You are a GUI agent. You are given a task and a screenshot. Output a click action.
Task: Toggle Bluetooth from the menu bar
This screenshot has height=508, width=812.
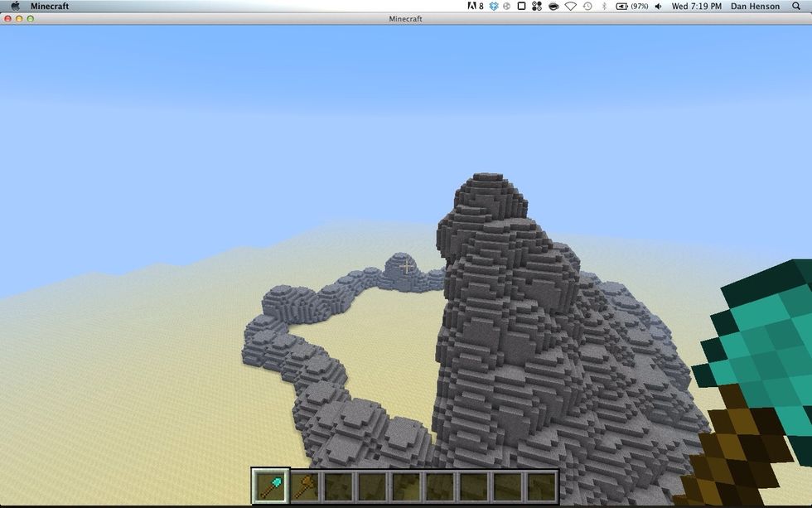[604, 6]
